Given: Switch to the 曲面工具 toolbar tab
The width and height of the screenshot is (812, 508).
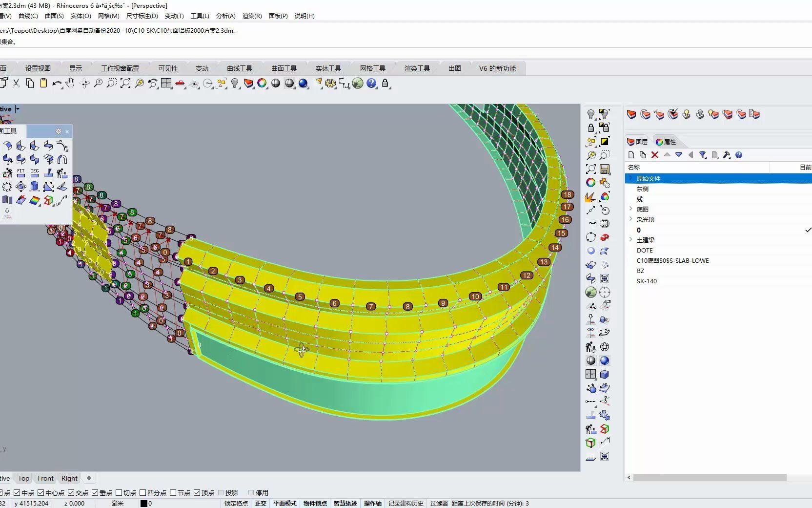Looking at the screenshot, I should 284,68.
